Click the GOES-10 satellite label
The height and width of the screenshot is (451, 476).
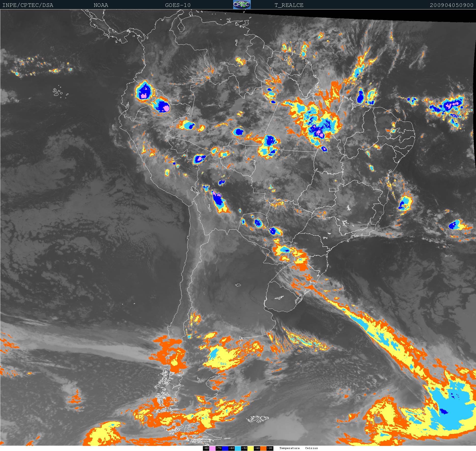click(x=178, y=5)
